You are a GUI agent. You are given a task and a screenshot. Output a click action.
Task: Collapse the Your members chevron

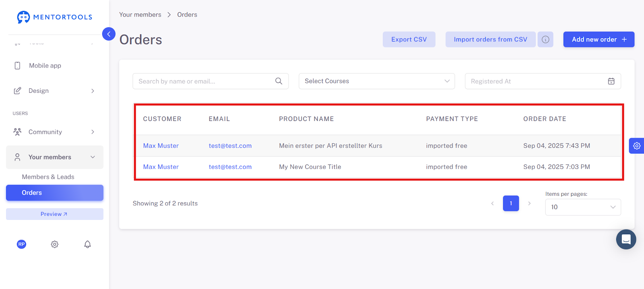coord(93,157)
